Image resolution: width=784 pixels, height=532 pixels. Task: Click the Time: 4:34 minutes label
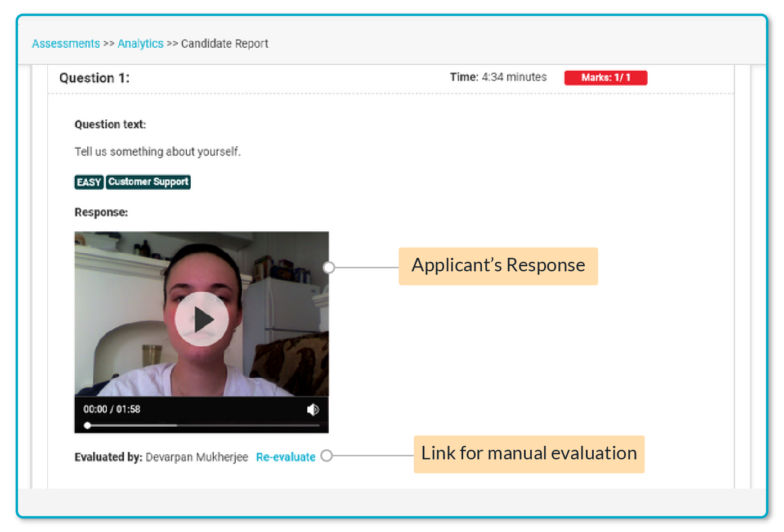(498, 77)
